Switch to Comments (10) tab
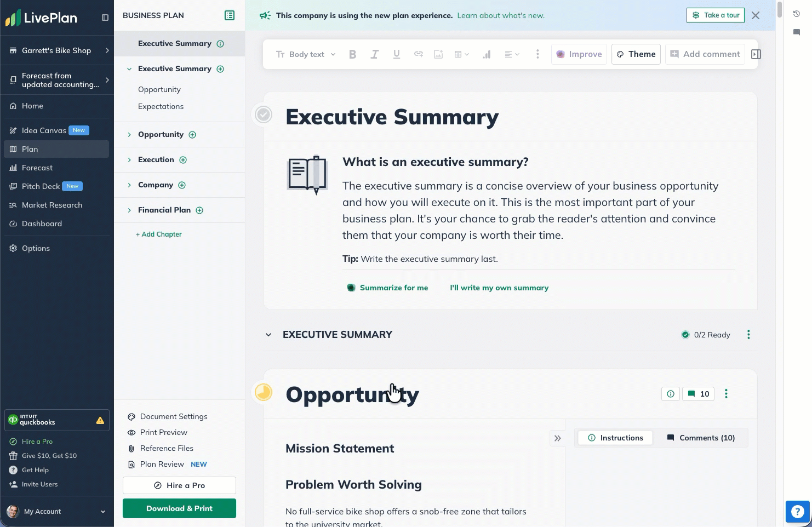Image resolution: width=812 pixels, height=527 pixels. tap(701, 438)
